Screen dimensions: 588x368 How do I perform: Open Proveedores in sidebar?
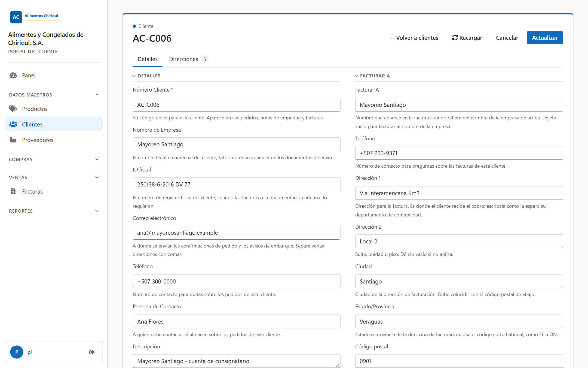pyautogui.click(x=54, y=140)
